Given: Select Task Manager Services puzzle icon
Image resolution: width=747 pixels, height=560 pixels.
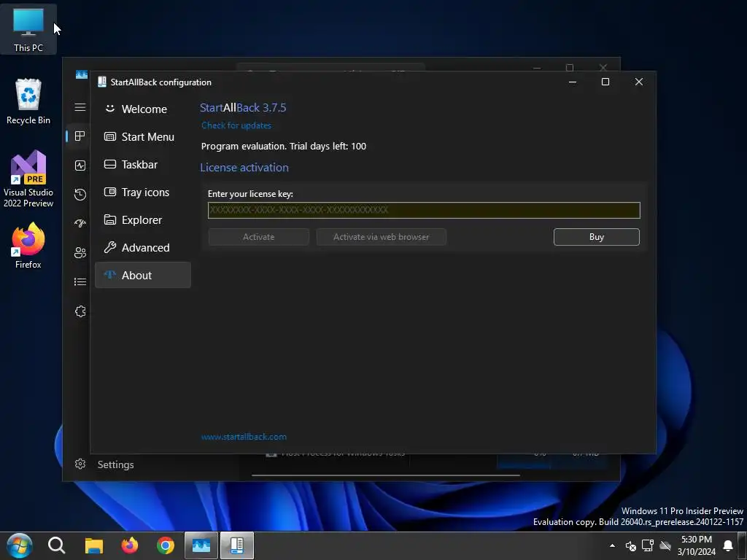Looking at the screenshot, I should 80,311.
